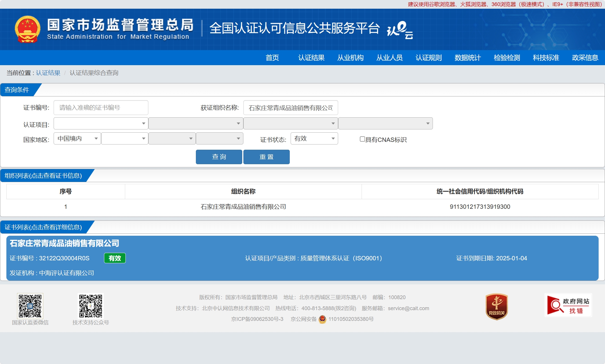Click the 重置 reset button
The image size is (605, 364).
tap(267, 157)
